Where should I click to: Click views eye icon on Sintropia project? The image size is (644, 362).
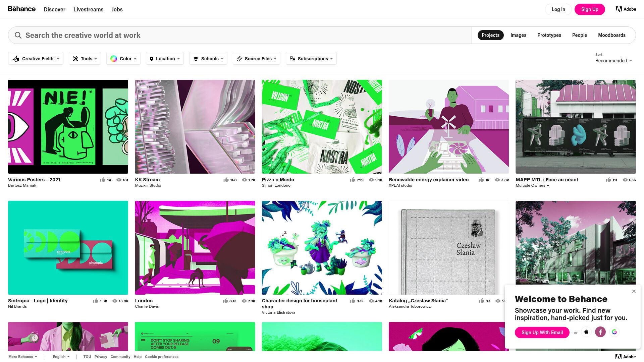pyautogui.click(x=115, y=301)
